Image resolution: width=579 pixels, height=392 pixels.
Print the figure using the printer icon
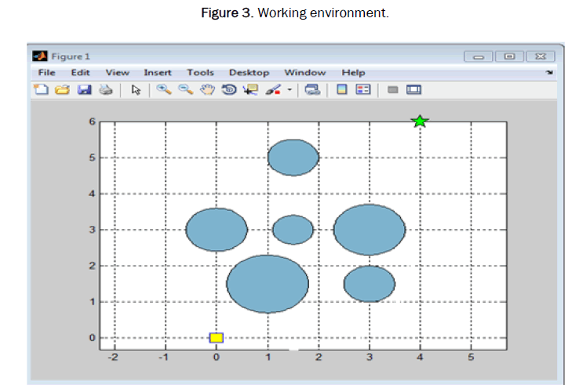click(x=105, y=89)
